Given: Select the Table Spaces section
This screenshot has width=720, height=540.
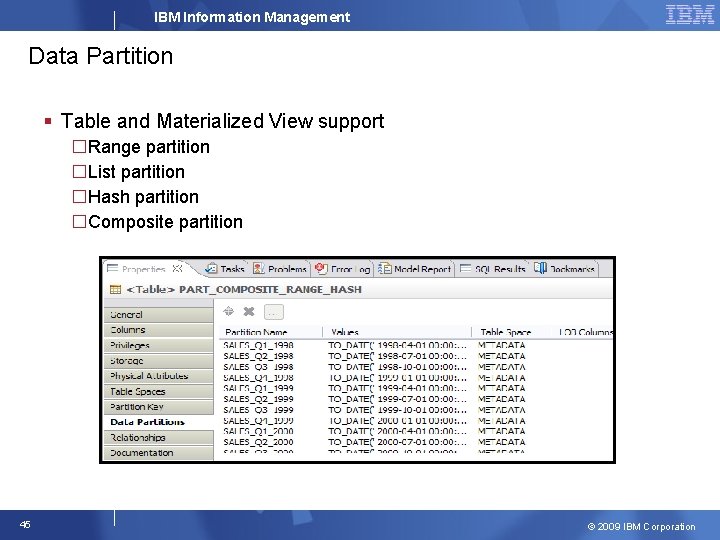Looking at the screenshot, I should (x=159, y=392).
